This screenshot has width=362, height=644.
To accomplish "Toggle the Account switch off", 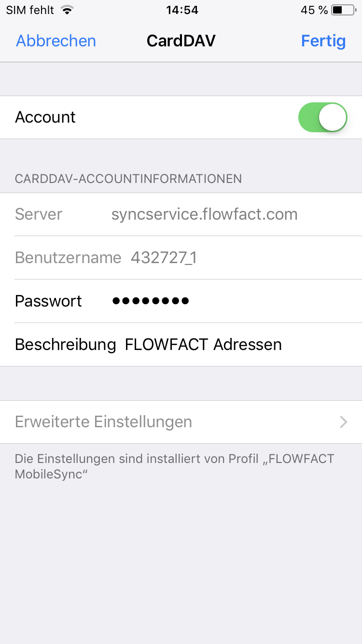I will (x=322, y=117).
